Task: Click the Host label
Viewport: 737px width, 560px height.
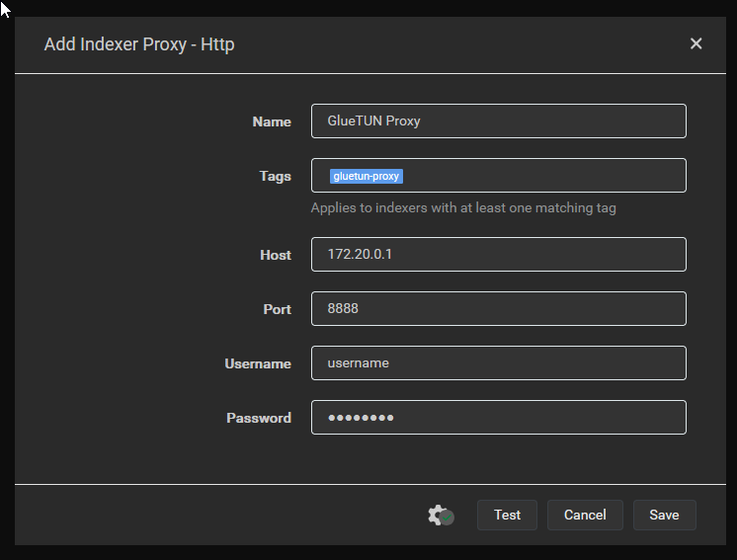Action: [x=276, y=255]
